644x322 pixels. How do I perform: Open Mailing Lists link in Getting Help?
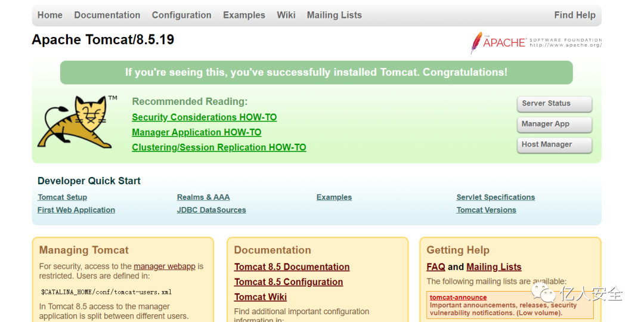[494, 267]
